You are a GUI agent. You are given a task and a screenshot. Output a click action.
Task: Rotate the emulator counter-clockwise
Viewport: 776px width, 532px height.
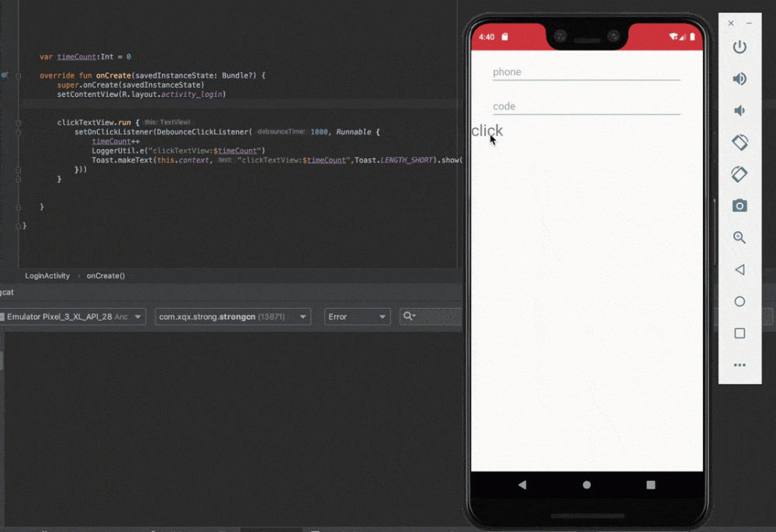click(x=740, y=142)
